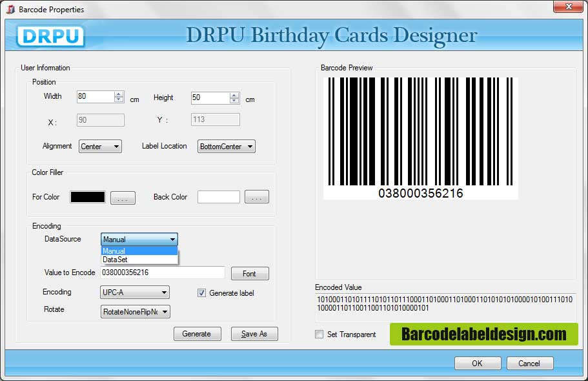Close the Barcode Properties window

pos(568,6)
